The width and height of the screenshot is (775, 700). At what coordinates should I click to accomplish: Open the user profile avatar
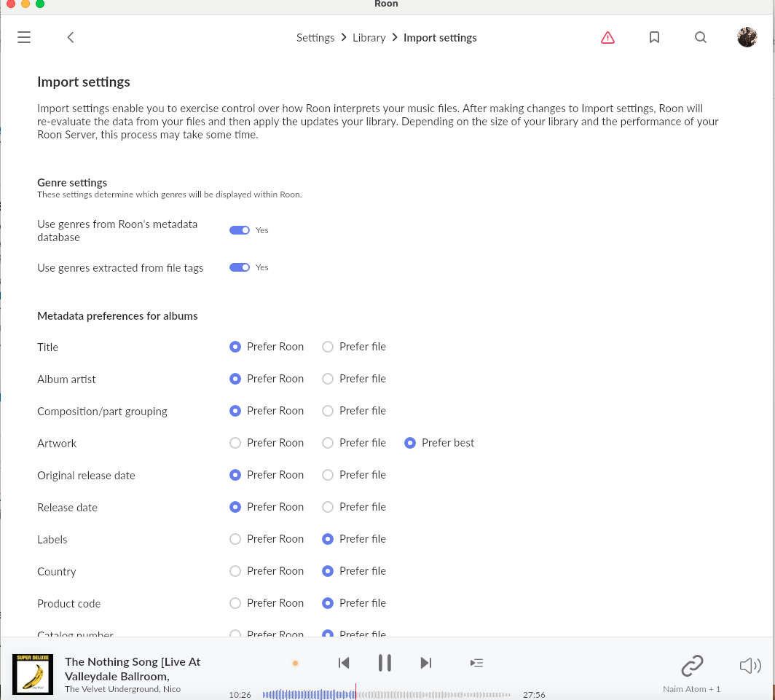(747, 37)
